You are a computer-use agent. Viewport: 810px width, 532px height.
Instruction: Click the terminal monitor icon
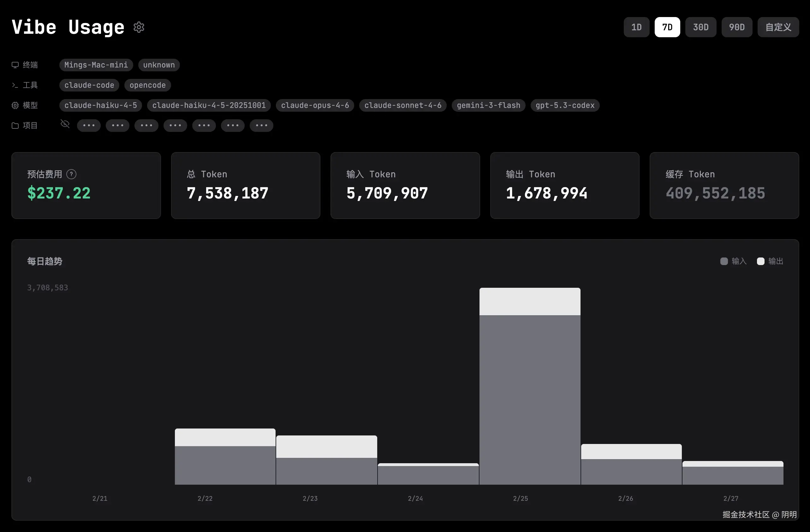pyautogui.click(x=15, y=65)
